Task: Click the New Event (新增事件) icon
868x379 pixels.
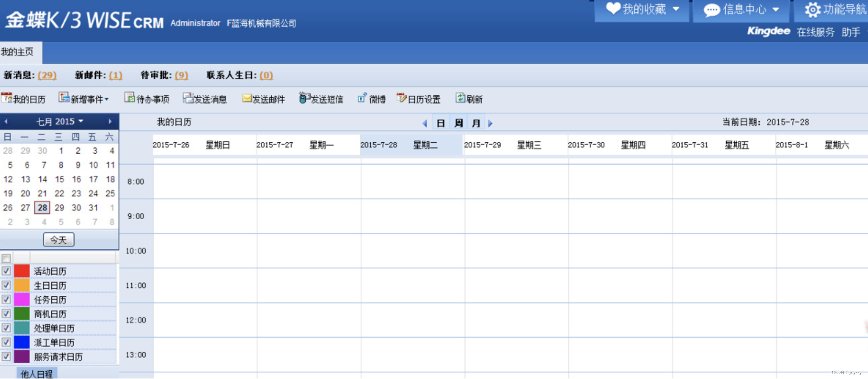Action: [64, 98]
